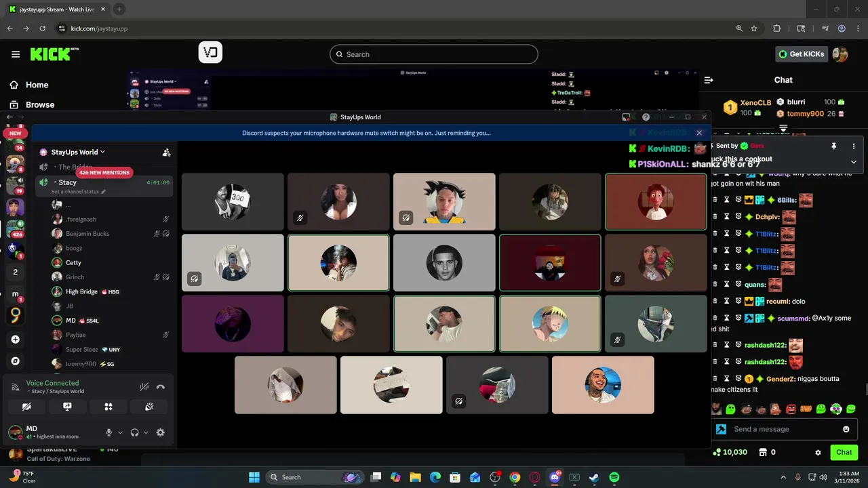
Task: Mute the Discord microphone
Action: click(x=108, y=432)
